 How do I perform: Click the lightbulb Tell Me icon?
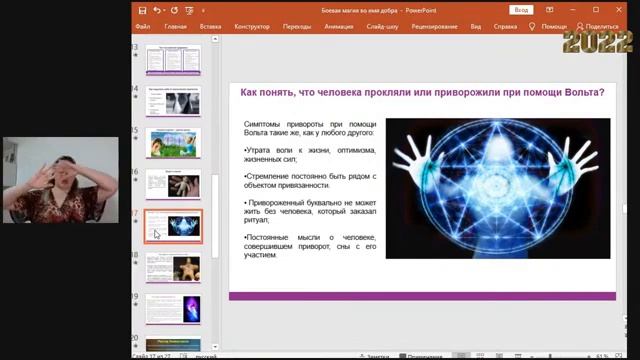click(x=532, y=27)
